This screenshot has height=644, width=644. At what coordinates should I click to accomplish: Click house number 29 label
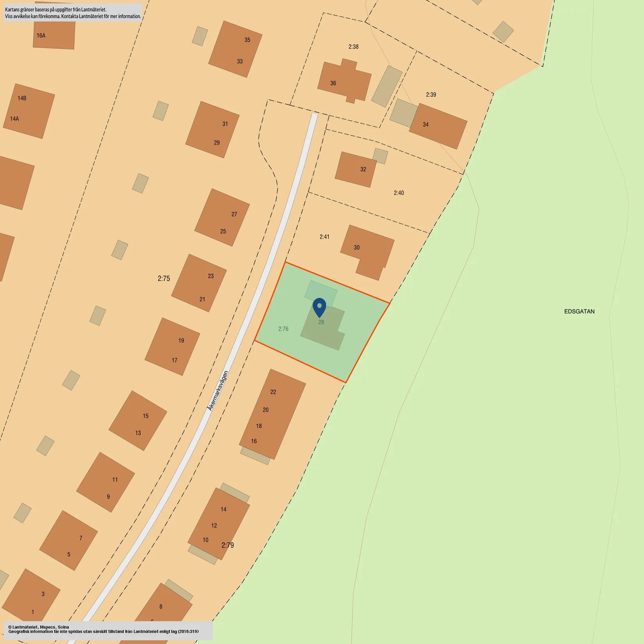point(217,143)
